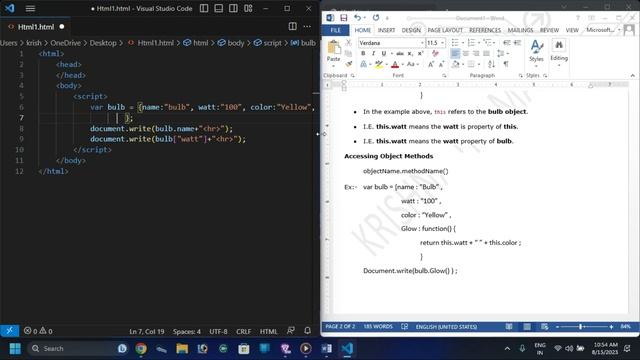Collapse the Word ribbon with the chevron
This screenshot has width=640, height=360.
tap(632, 76)
